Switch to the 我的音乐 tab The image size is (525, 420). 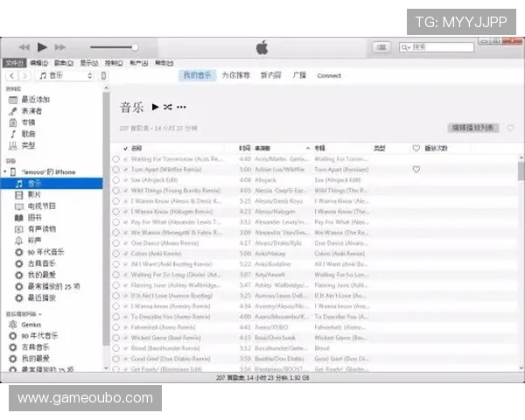pyautogui.click(x=197, y=75)
